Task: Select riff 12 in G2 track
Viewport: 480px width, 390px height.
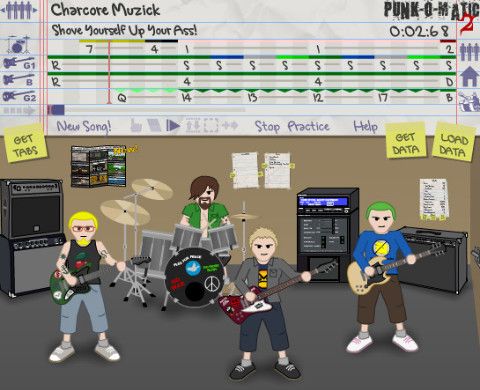Action: coord(318,98)
